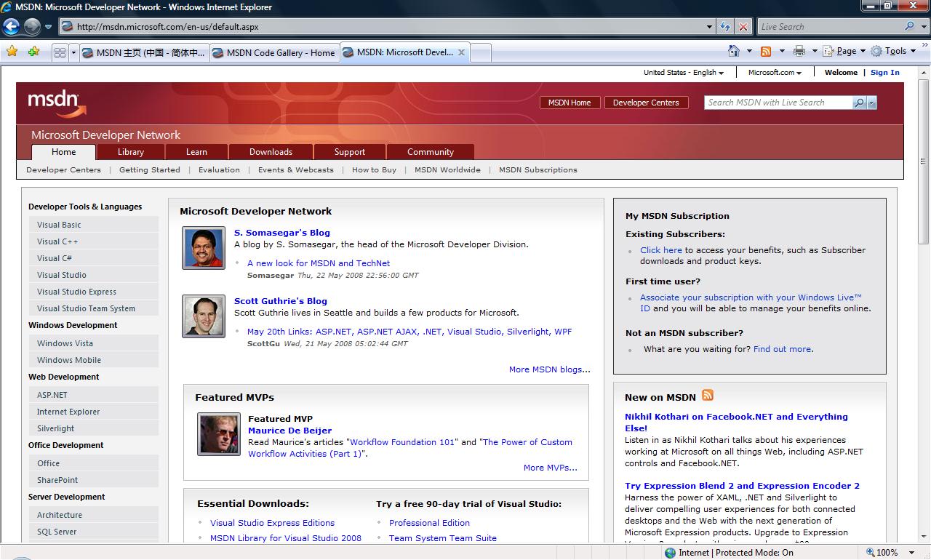
Task: Open A new look for MSDN and TechNet
Action: [x=319, y=263]
